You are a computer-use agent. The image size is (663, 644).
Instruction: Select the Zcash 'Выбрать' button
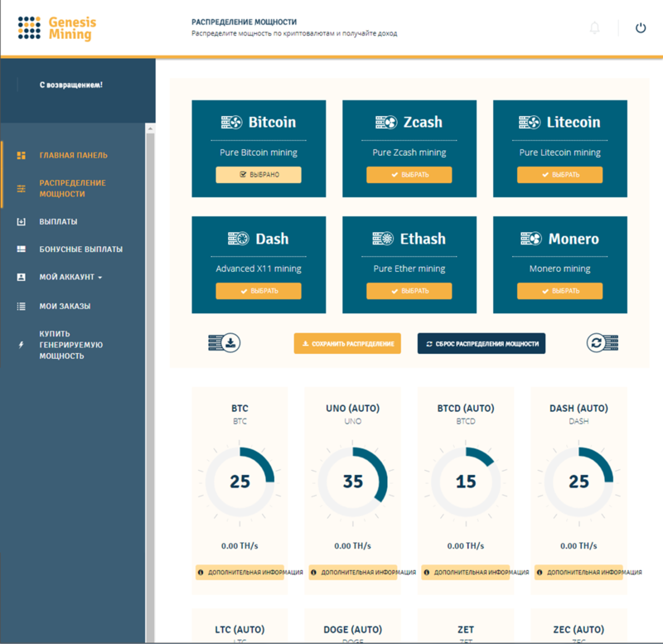(409, 175)
